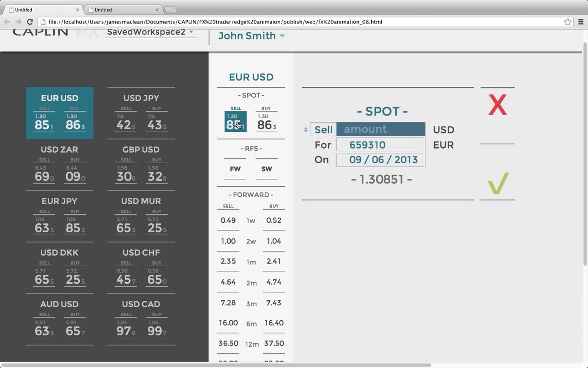Bookmark page with the star icon
The height and width of the screenshot is (368, 588).
pyautogui.click(x=567, y=22)
